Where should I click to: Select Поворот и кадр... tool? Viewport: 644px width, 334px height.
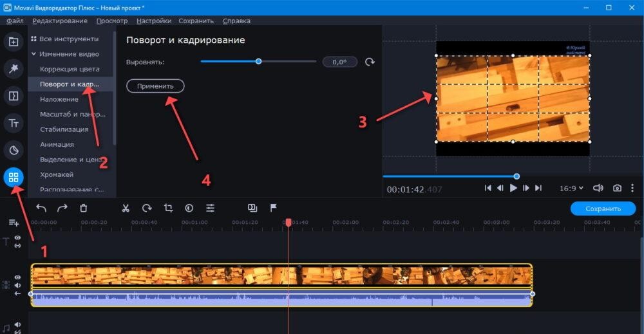(70, 84)
